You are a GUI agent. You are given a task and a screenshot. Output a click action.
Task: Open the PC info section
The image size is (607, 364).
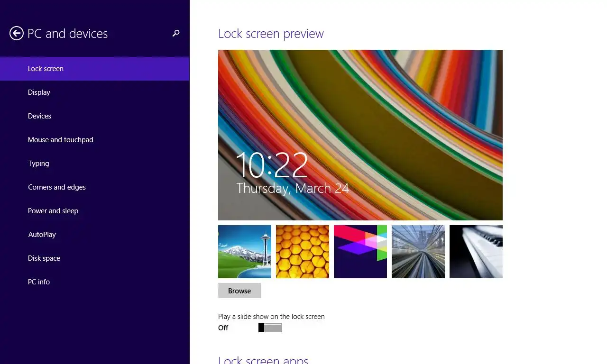(x=94, y=282)
